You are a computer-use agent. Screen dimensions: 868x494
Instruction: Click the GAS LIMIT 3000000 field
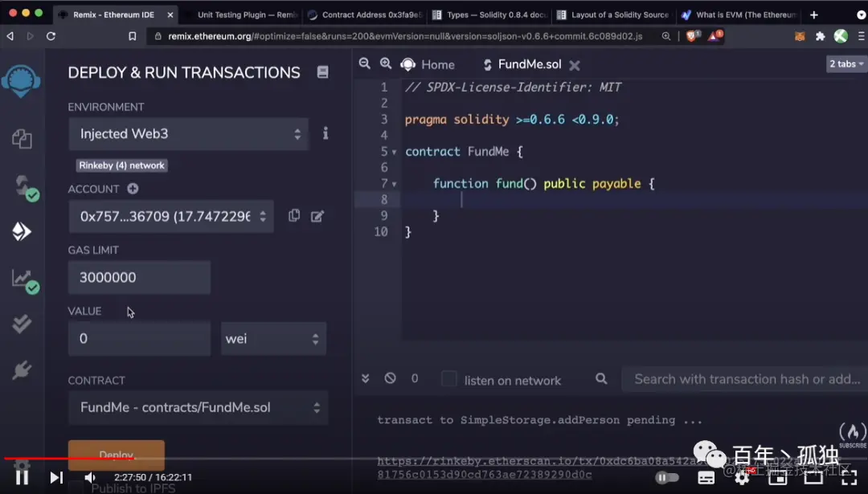(x=140, y=277)
